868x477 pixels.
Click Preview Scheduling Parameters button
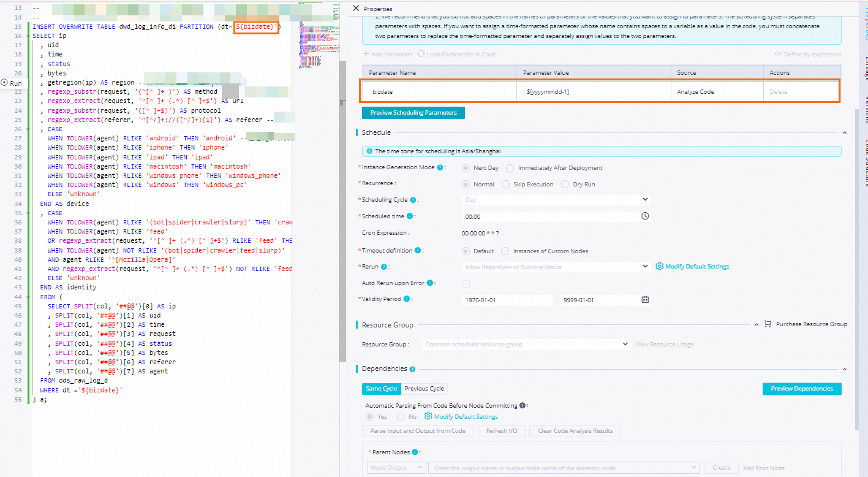pyautogui.click(x=413, y=113)
